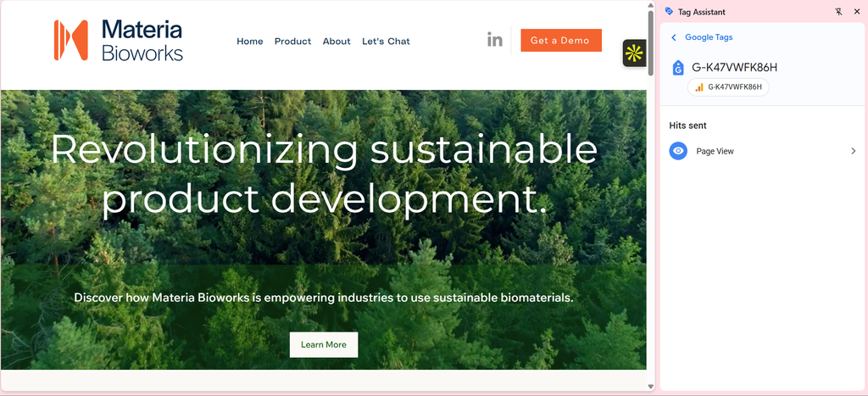Click the Google tag G icon
This screenshot has height=396, width=868.
click(x=677, y=68)
